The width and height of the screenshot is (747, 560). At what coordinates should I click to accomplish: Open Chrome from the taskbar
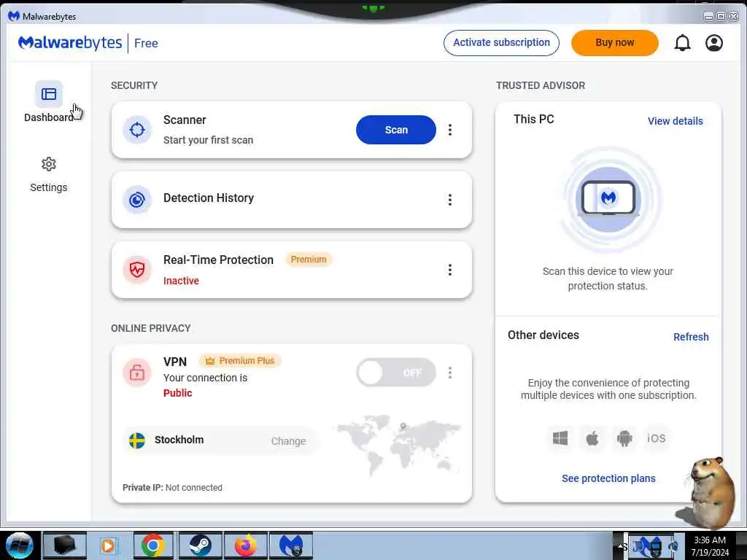153,545
